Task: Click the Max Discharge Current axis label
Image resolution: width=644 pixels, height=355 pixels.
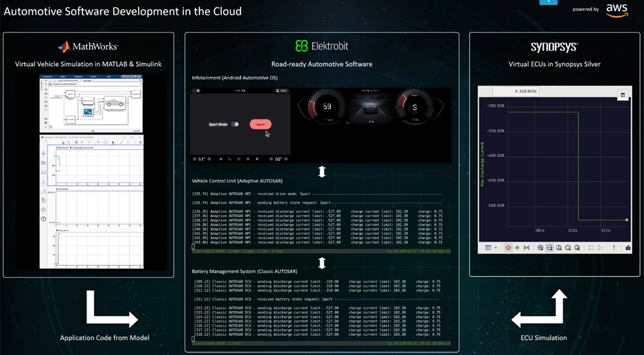Action: pyautogui.click(x=482, y=164)
